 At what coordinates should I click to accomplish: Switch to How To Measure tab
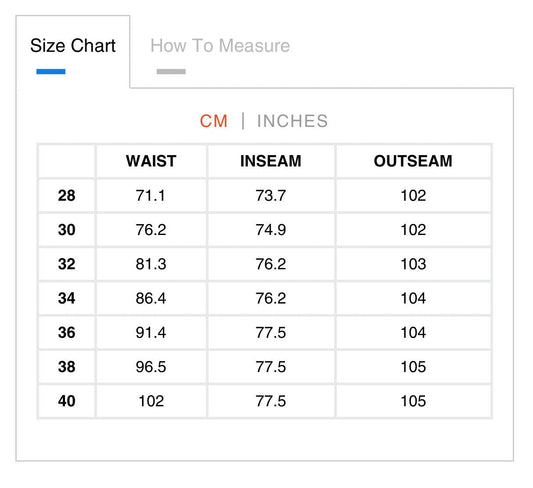point(220,46)
